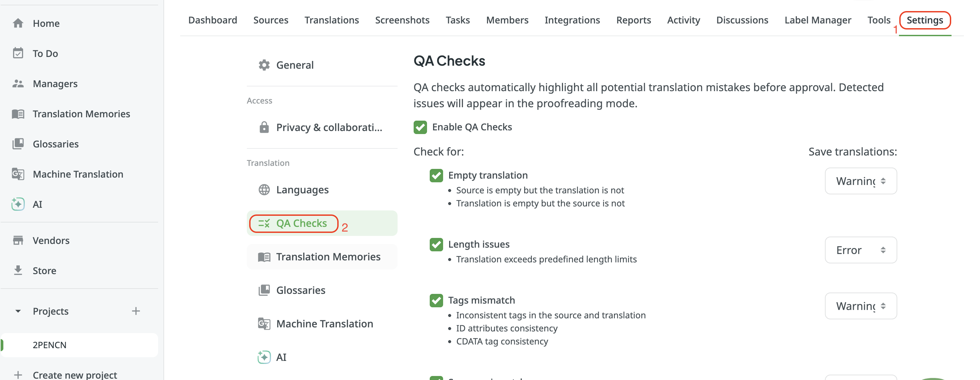980x380 pixels.
Task: Switch to the Translations tab
Action: click(x=331, y=20)
